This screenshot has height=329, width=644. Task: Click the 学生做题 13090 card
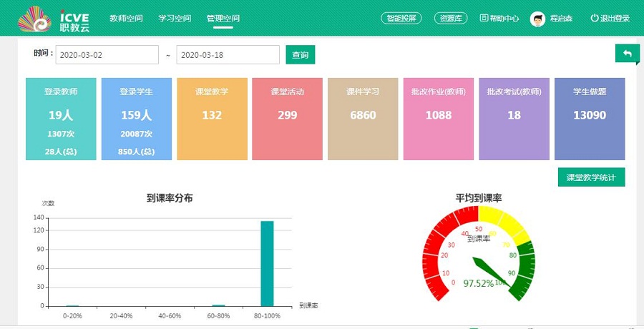coord(589,119)
